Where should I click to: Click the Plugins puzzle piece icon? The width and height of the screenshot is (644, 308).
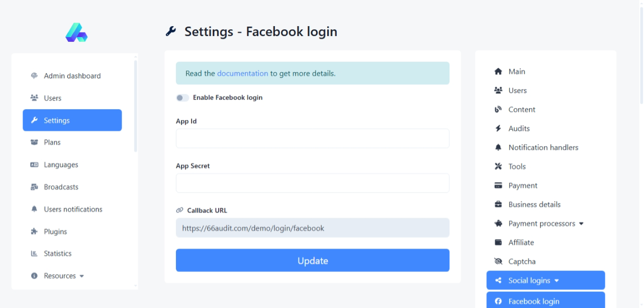pos(34,232)
